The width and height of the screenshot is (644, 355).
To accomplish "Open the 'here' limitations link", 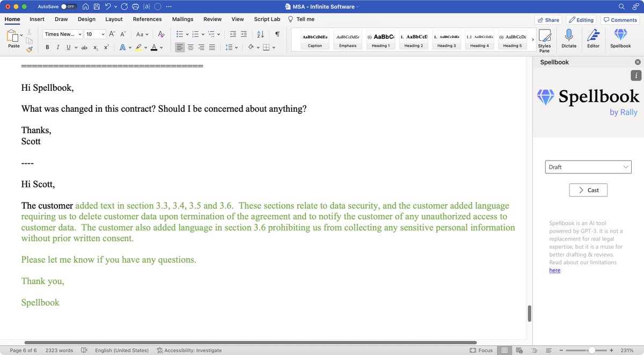I will [x=554, y=270].
